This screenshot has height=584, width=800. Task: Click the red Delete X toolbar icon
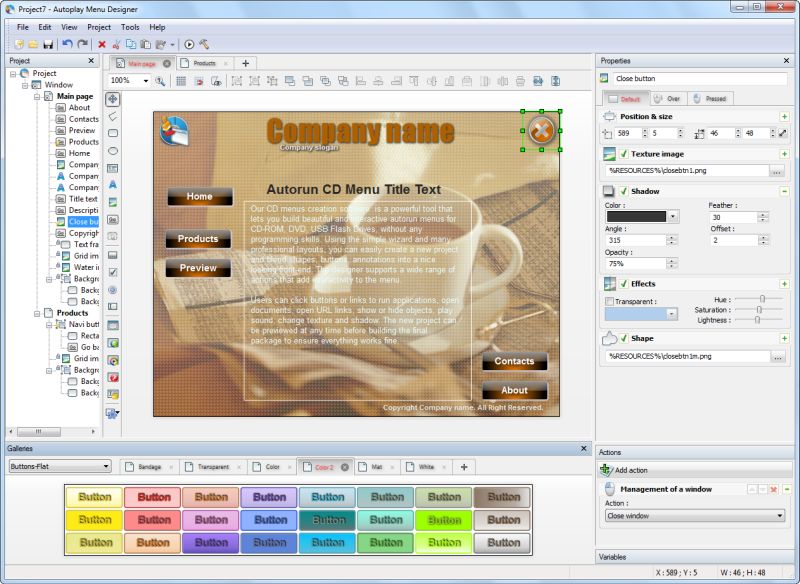102,44
